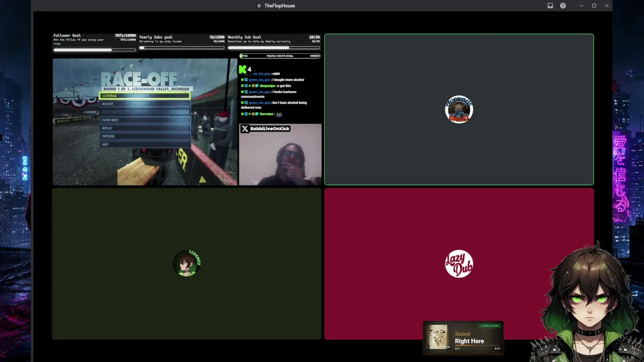The width and height of the screenshot is (644, 362).
Task: Click the "Yearly Subs goal" heading
Action: click(x=156, y=37)
